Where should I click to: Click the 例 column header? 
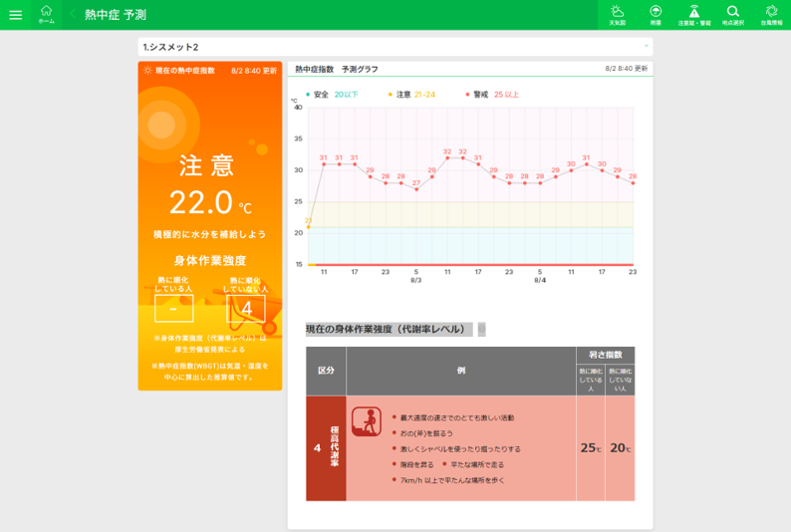tap(461, 371)
